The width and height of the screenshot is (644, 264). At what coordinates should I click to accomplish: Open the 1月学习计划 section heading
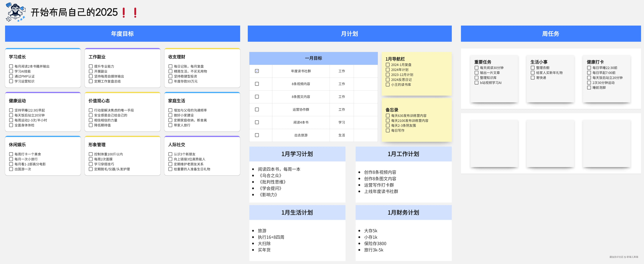297,154
